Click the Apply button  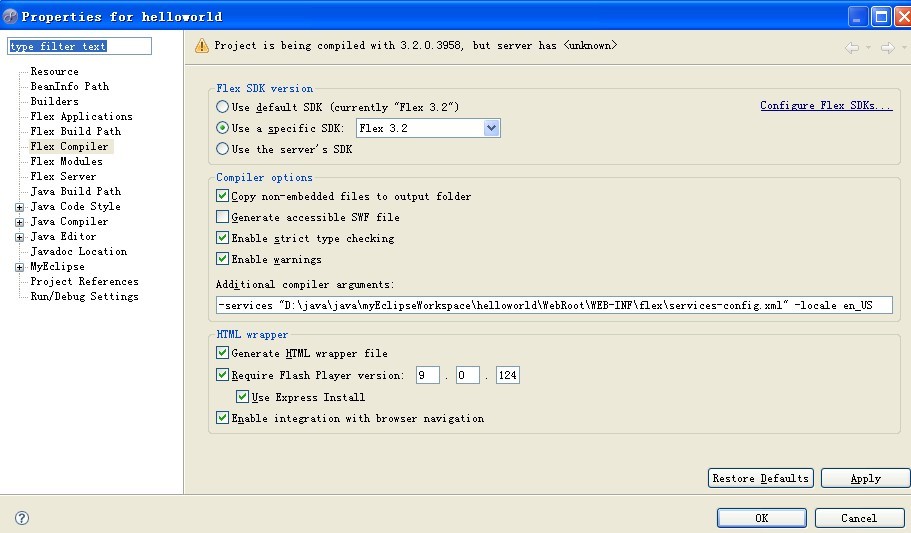(866, 478)
